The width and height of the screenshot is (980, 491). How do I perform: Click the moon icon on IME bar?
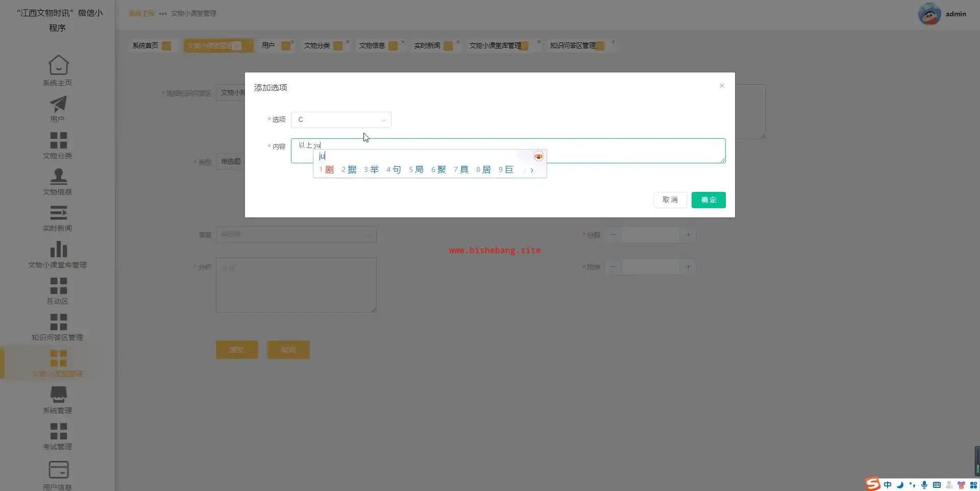coord(900,485)
